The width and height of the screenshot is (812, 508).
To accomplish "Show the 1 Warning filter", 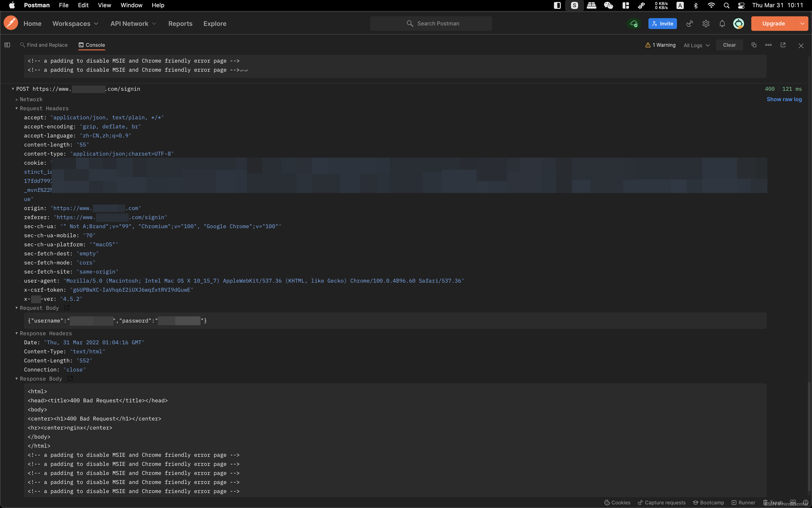I will 660,45.
